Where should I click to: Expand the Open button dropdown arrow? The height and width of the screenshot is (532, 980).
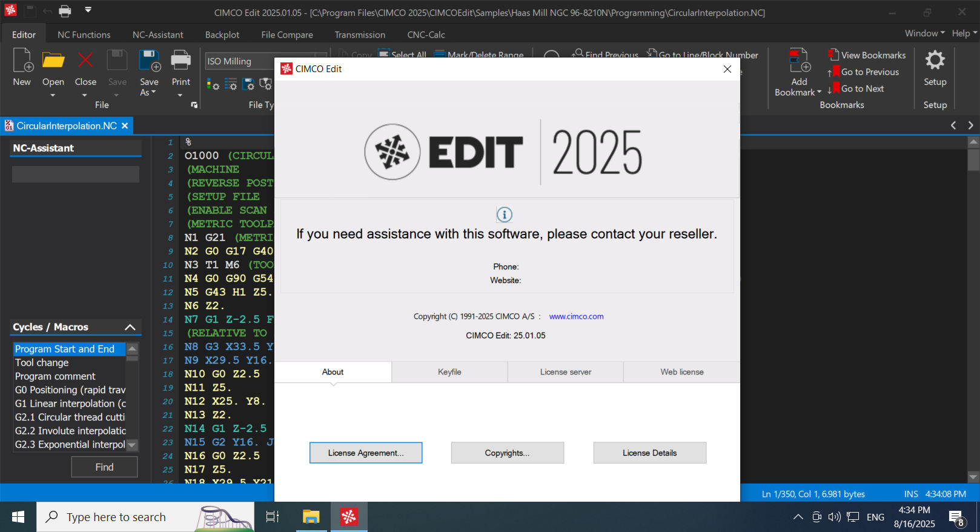53,95
